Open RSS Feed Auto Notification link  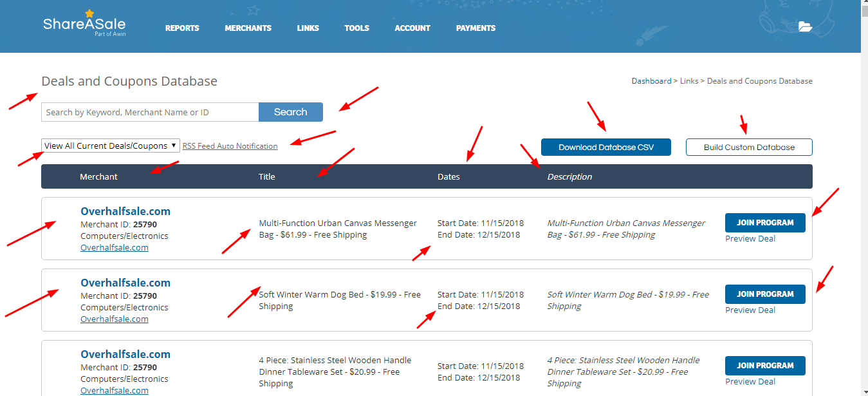230,146
